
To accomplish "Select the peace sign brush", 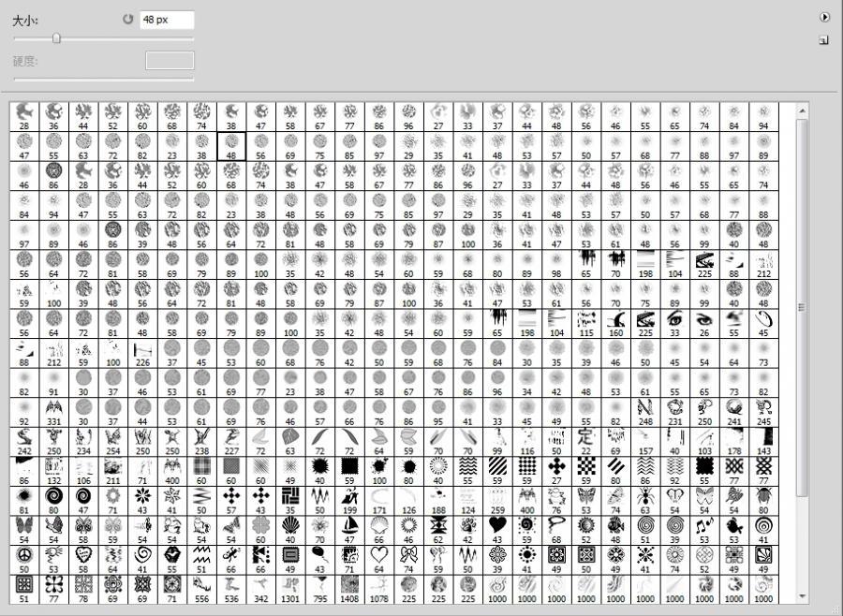I will coord(24,560).
